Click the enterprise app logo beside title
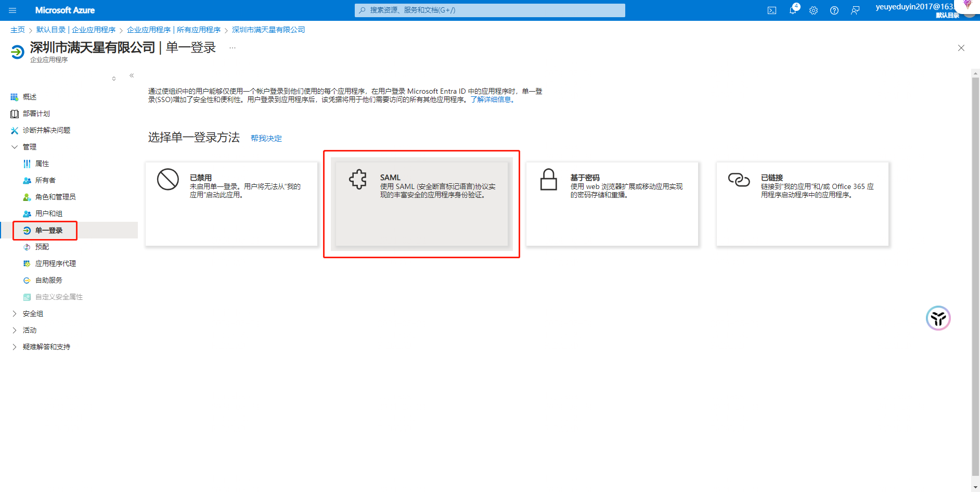Viewport: 980px width, 492px height. click(18, 52)
